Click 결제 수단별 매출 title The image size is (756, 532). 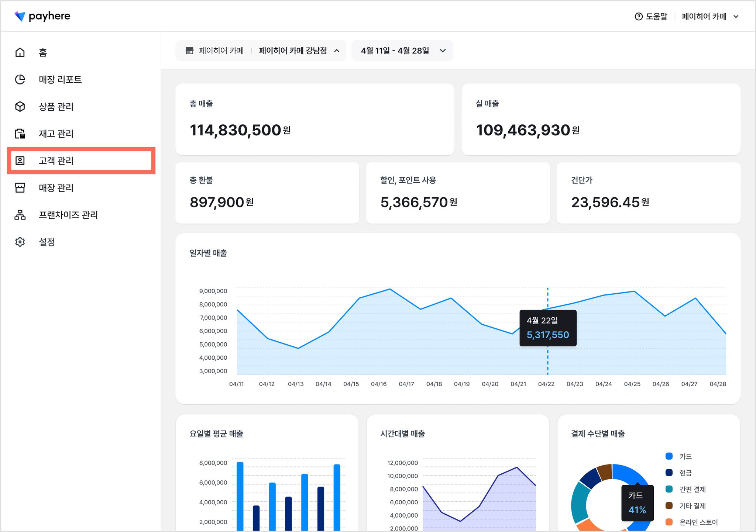point(598,434)
